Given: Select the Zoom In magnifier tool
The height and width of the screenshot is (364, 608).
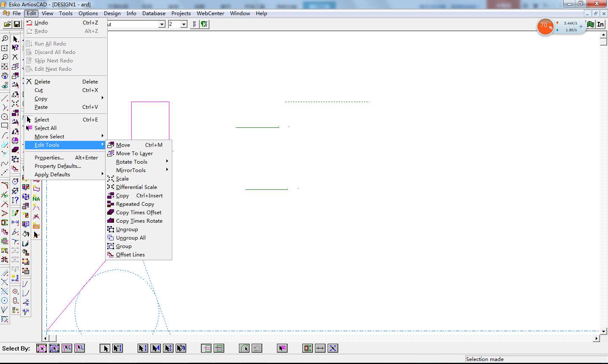Looking at the screenshot, I should [x=5, y=39].
